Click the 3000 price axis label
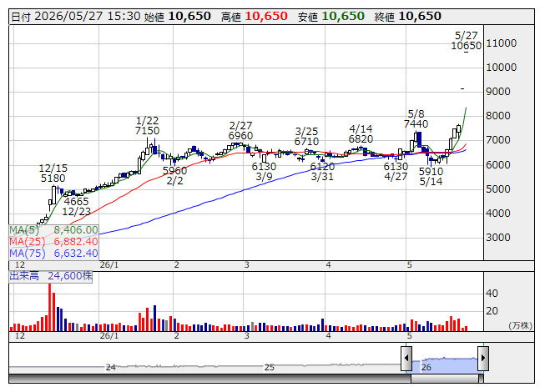Screen dimensions: 545x392 point(498,238)
